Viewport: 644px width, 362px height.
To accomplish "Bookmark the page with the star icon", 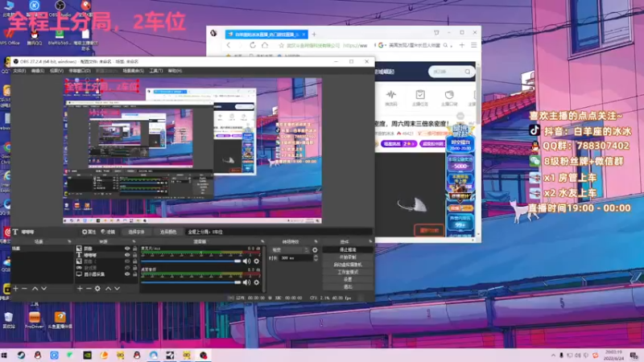I will tap(281, 45).
